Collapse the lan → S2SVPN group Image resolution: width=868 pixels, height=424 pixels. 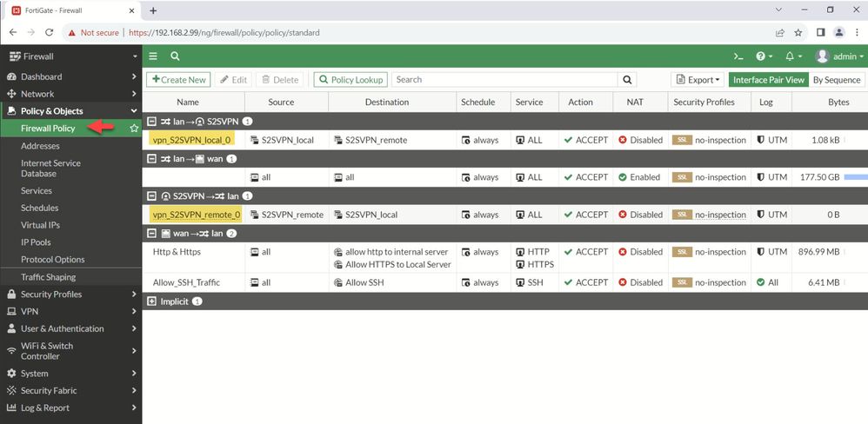tap(151, 121)
